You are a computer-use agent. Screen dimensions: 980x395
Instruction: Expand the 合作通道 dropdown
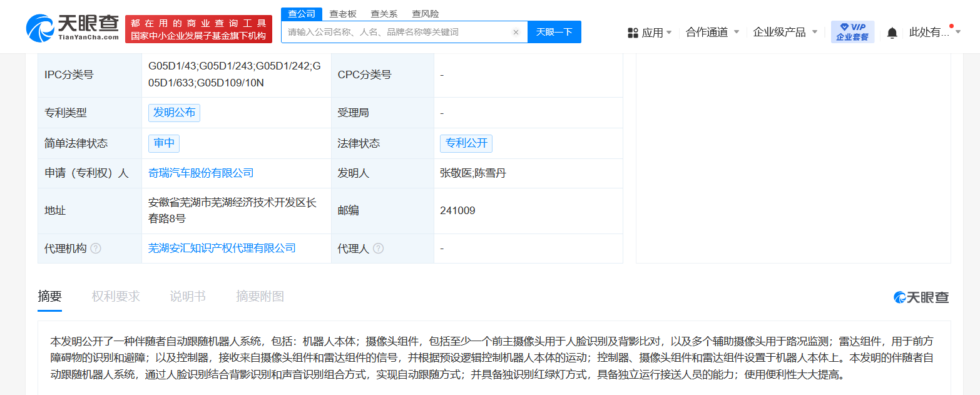[736, 32]
